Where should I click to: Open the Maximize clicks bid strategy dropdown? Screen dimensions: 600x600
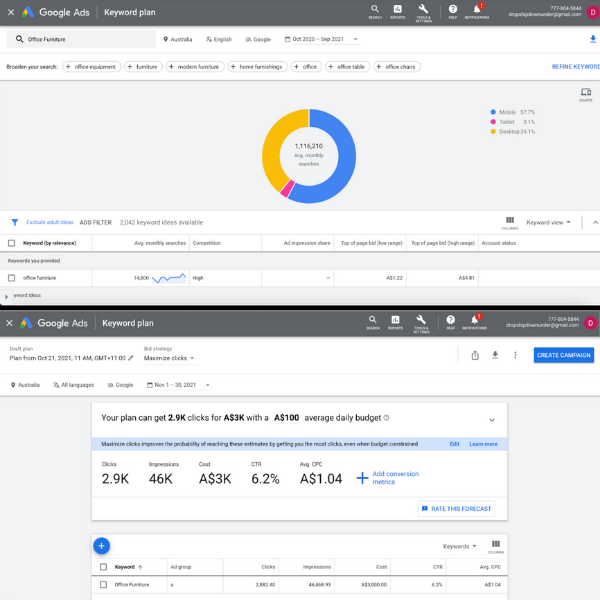click(x=169, y=358)
